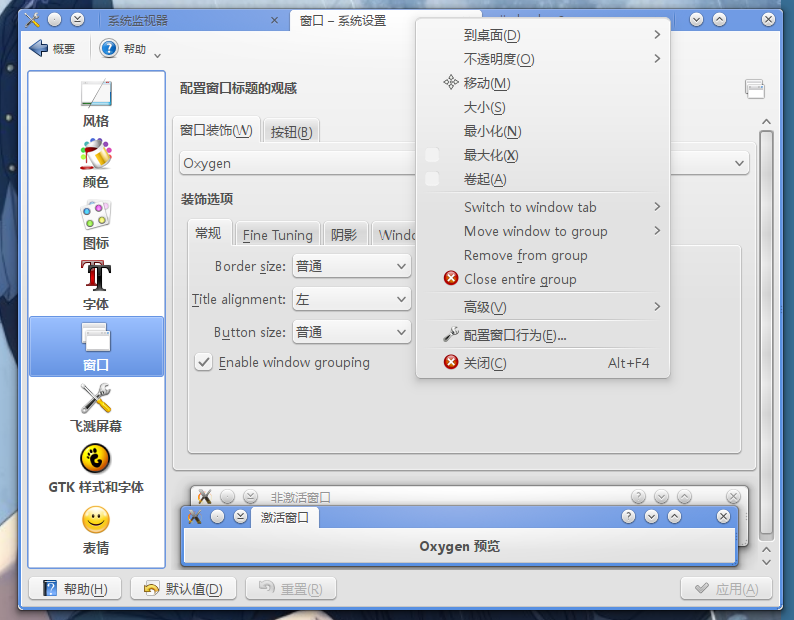
Task: Go back using the 概要 overview arrow
Action: click(52, 49)
